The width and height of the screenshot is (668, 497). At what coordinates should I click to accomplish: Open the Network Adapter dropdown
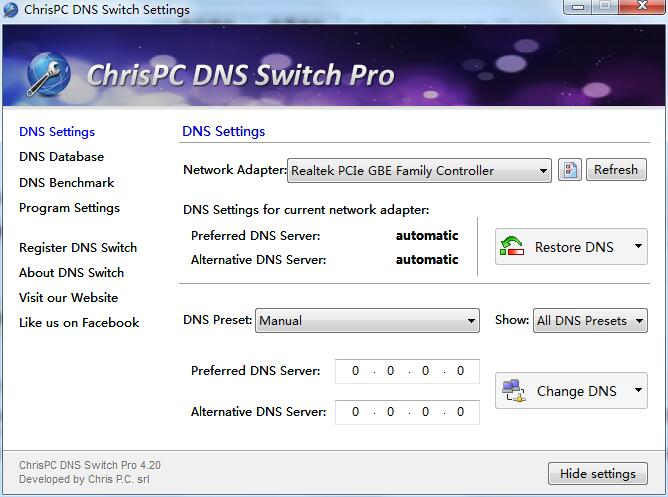coord(419,170)
